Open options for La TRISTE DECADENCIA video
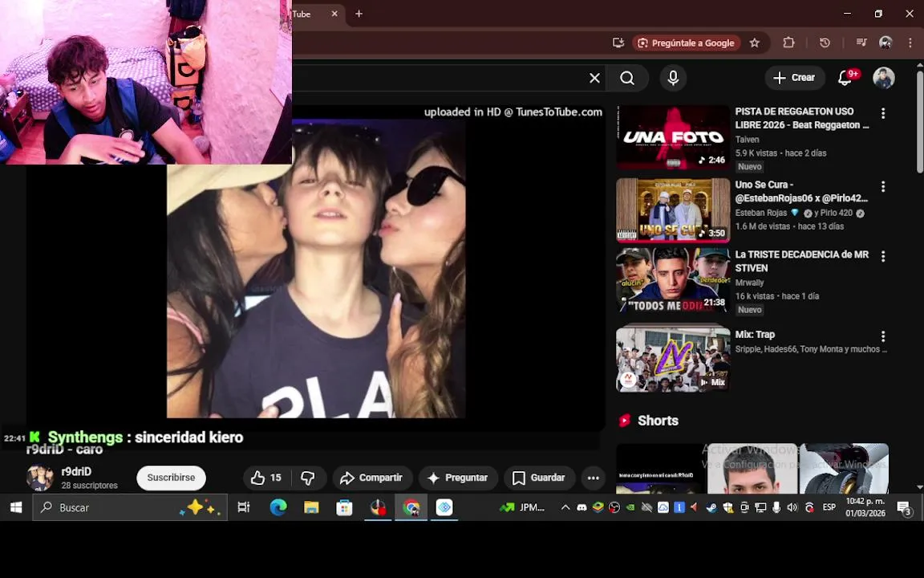924x578 pixels. click(x=883, y=257)
